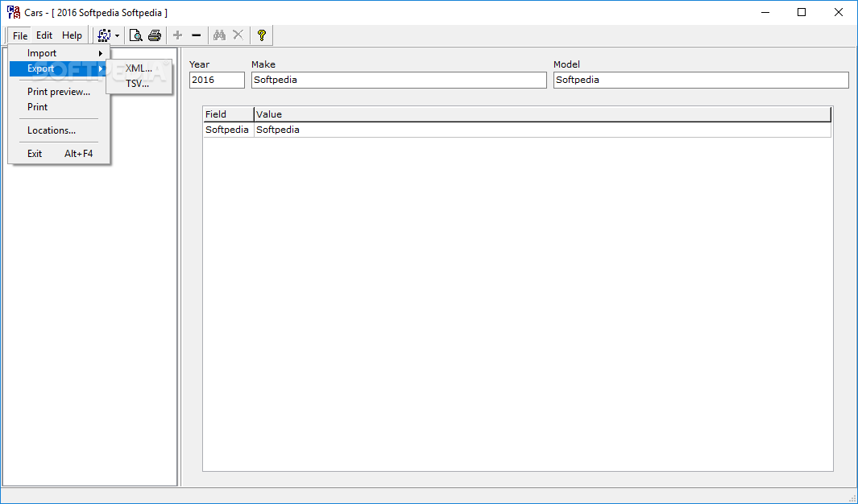Open the Help menu
Image resolution: width=858 pixels, height=504 pixels.
(x=72, y=35)
